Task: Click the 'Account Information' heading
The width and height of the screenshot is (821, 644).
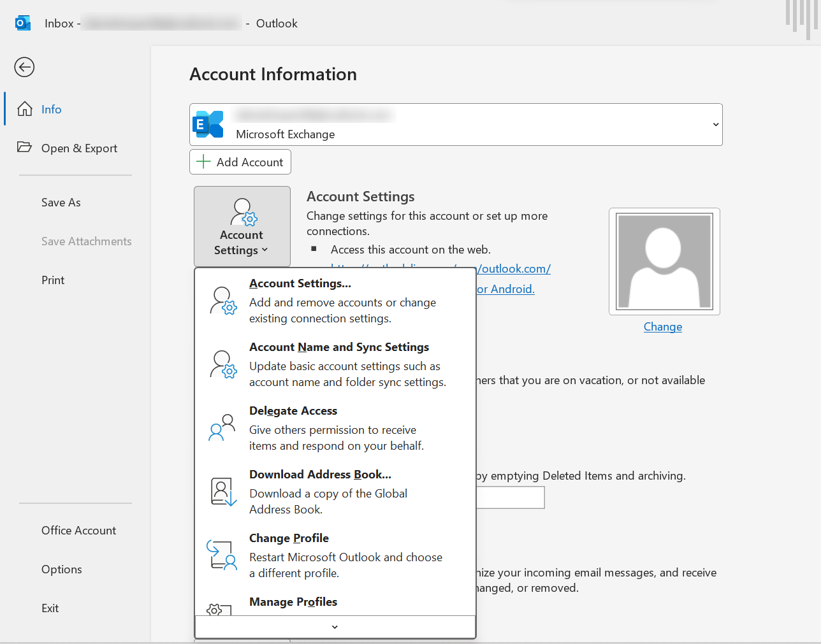Action: (x=273, y=74)
